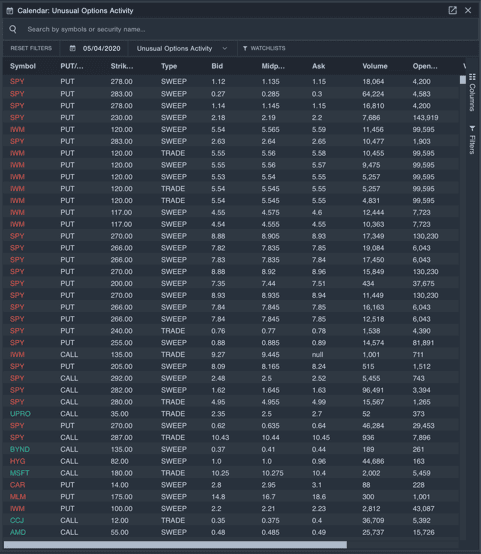Open the AMD symbol link

tap(18, 532)
